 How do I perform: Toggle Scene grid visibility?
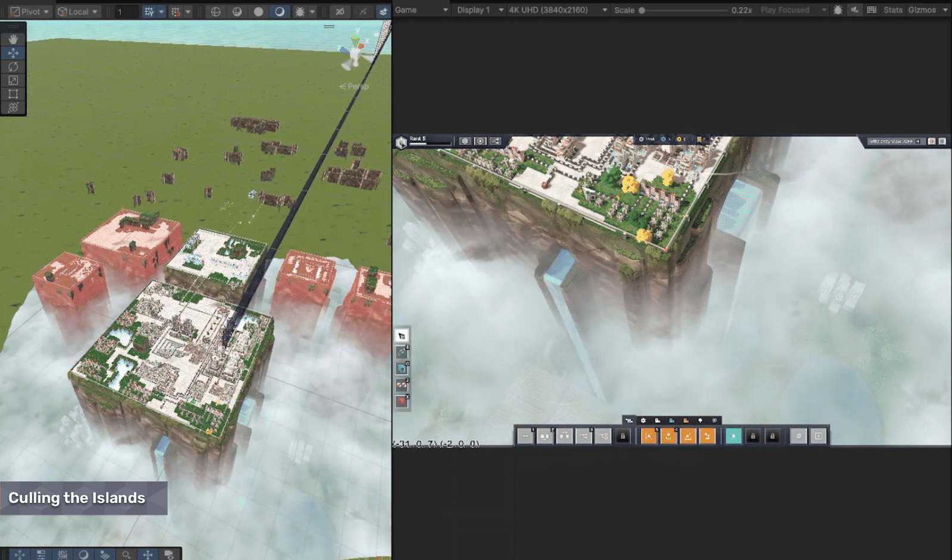click(x=149, y=11)
